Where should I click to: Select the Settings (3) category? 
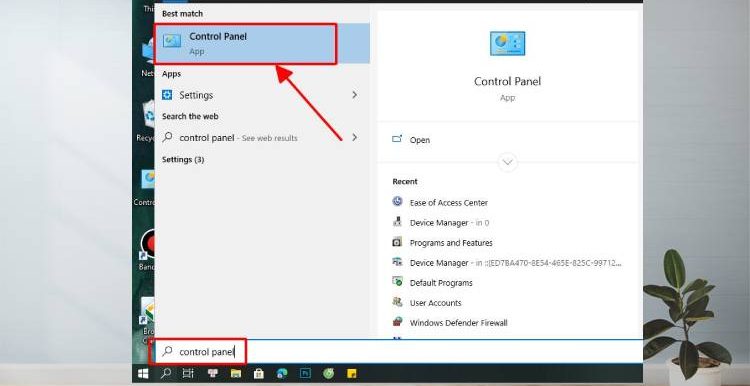tap(183, 159)
